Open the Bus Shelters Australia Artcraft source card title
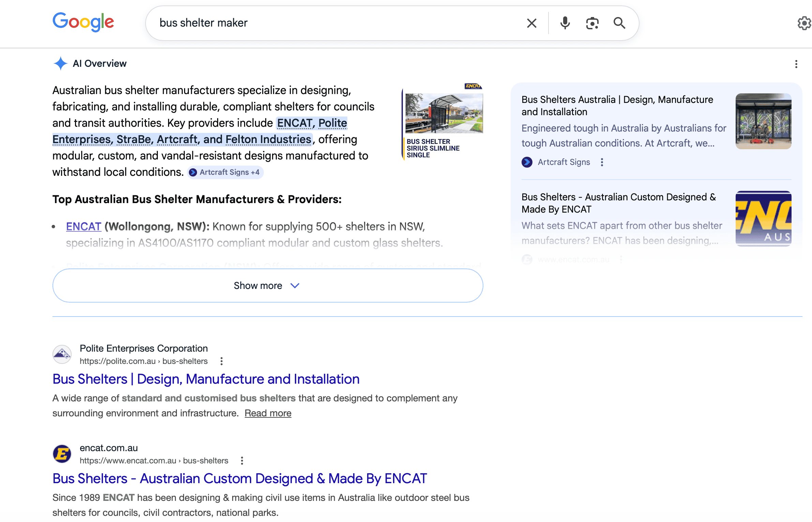Viewport: 812px width, 522px height. [617, 106]
